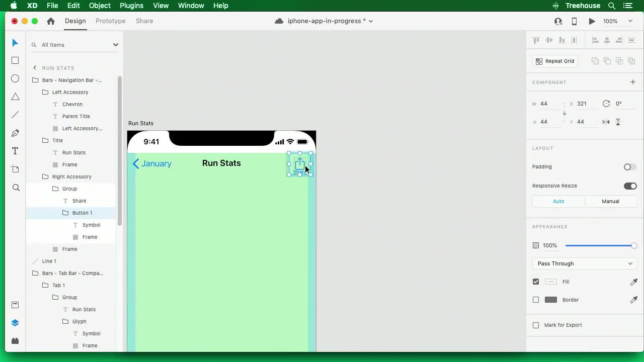Check the Mark for Export checkbox

point(536,325)
